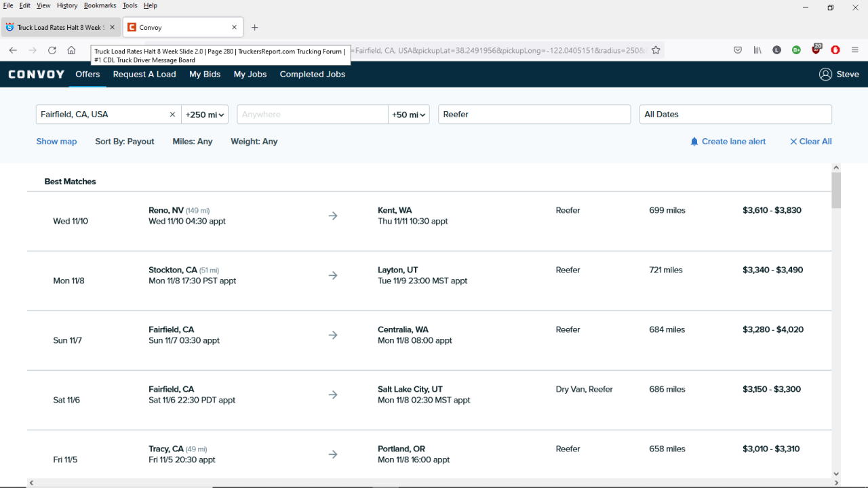The image size is (868, 488).
Task: Open My Jobs
Action: tap(250, 75)
